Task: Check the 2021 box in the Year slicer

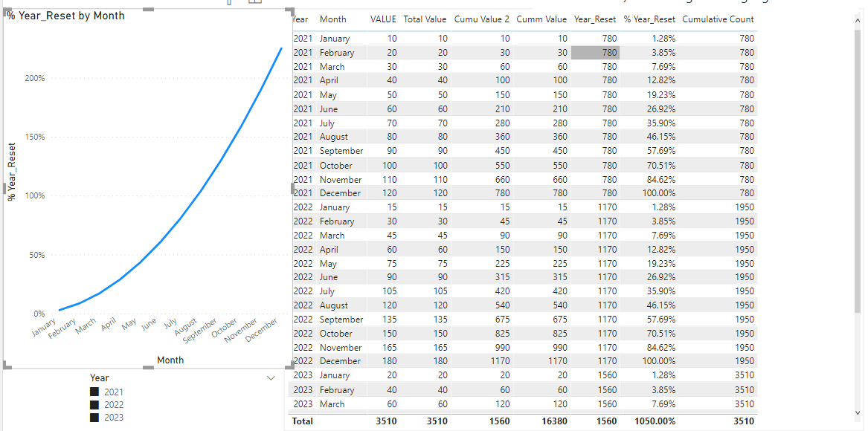Action: [x=94, y=392]
